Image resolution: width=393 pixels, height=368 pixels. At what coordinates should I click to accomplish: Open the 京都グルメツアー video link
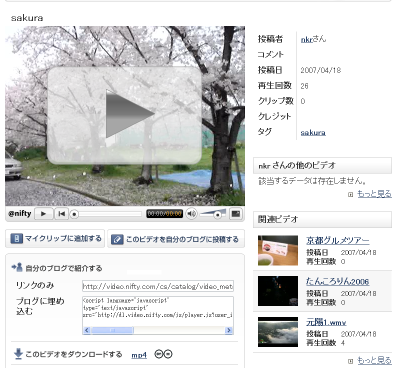(x=338, y=240)
